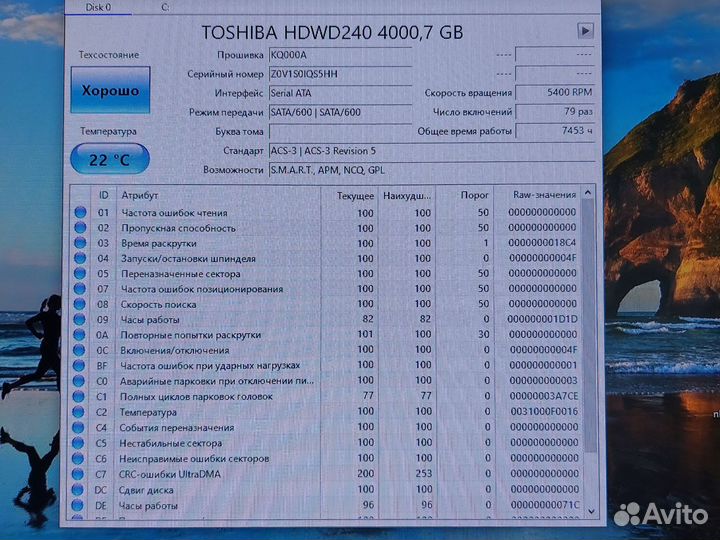Click the 22 °C temperature indicator
This screenshot has height=540, width=720.
(110, 159)
